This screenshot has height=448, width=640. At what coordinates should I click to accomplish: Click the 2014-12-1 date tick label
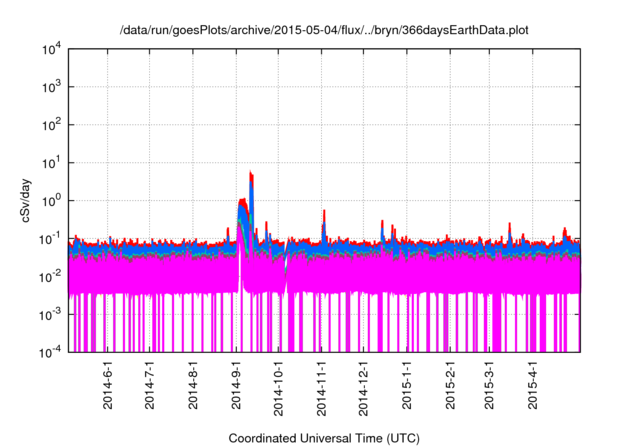[363, 388]
